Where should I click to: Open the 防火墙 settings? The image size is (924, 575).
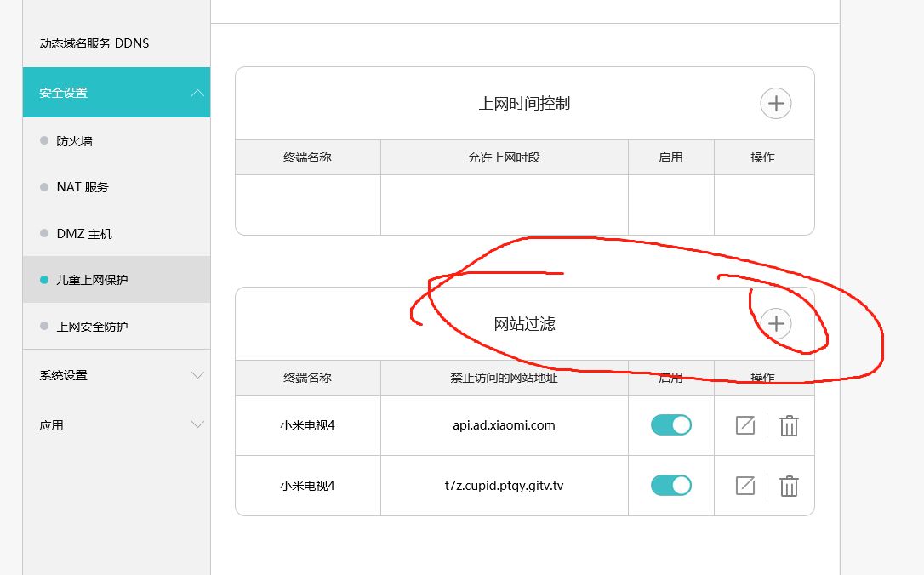(x=74, y=141)
